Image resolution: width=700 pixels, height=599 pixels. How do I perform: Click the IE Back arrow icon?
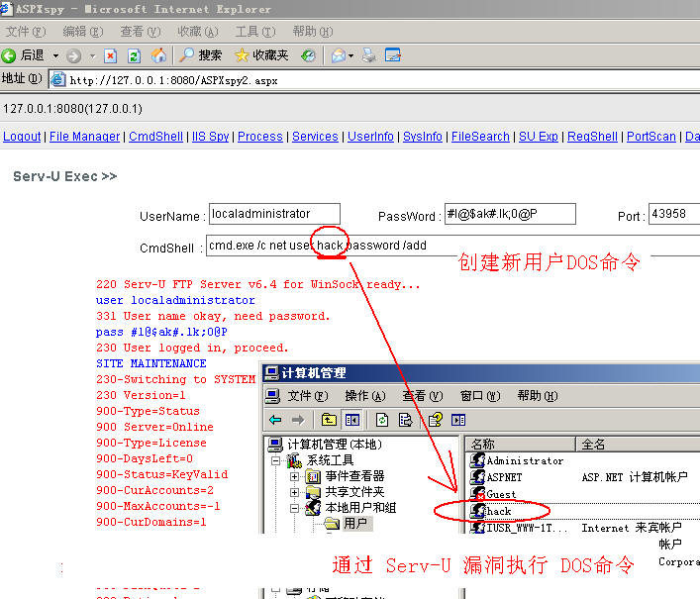[9, 55]
